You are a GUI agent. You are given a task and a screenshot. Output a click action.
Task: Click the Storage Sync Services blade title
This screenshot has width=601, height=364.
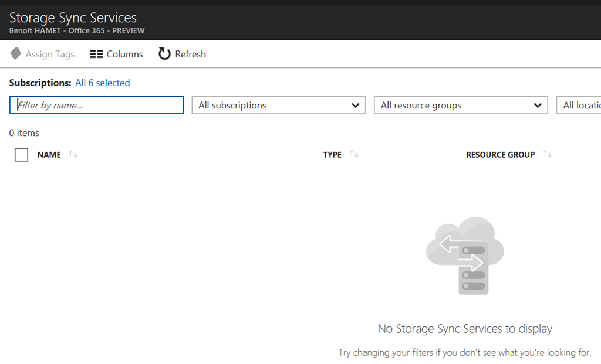pyautogui.click(x=73, y=18)
